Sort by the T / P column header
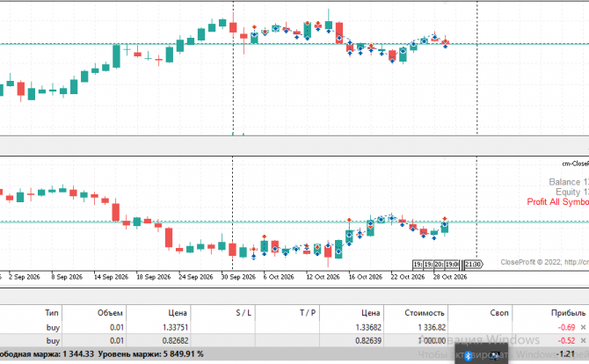 308,312
